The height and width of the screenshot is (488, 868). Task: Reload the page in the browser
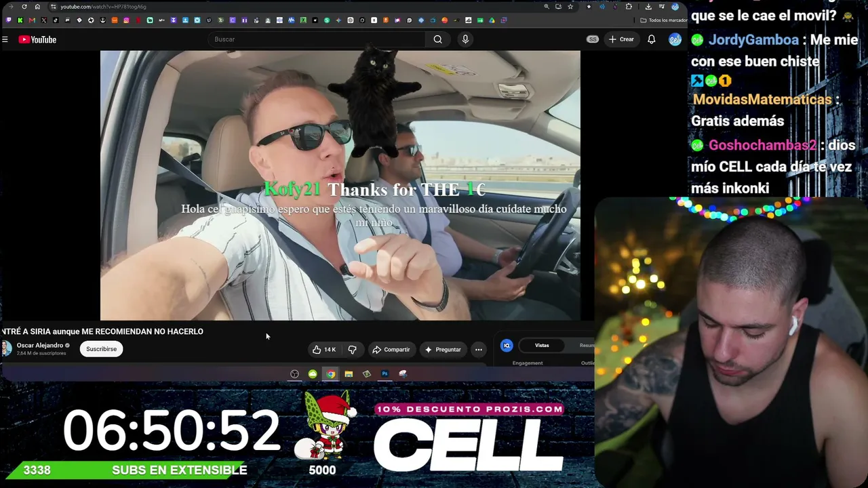coord(24,7)
